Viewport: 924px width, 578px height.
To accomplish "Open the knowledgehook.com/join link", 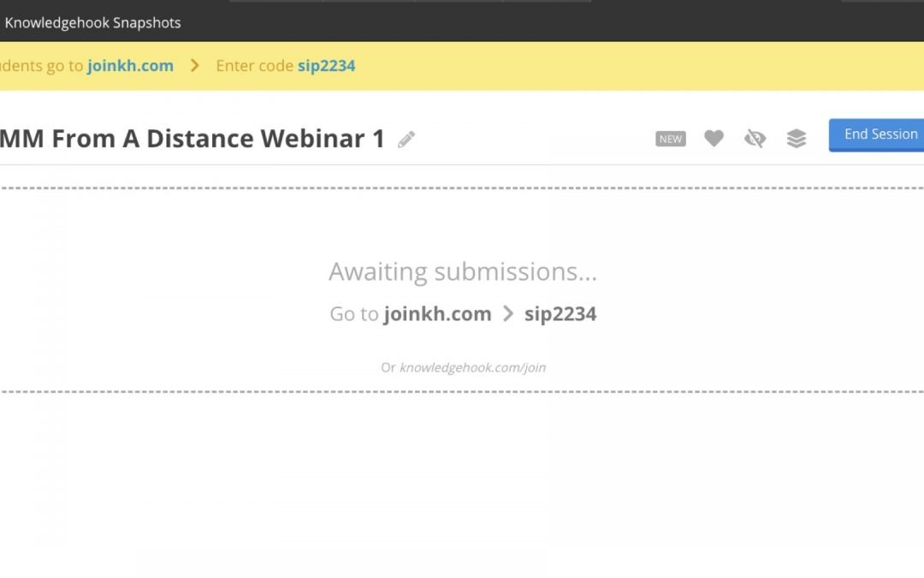I will [x=472, y=367].
